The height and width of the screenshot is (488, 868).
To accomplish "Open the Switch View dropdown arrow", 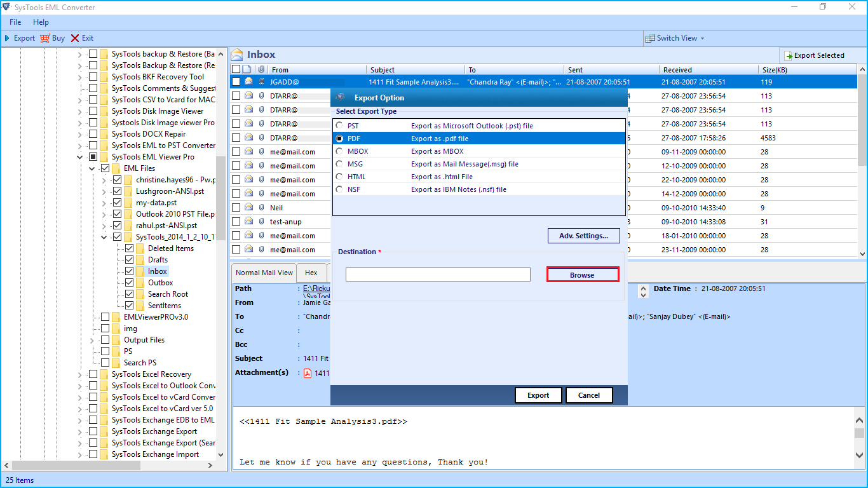I will (702, 38).
